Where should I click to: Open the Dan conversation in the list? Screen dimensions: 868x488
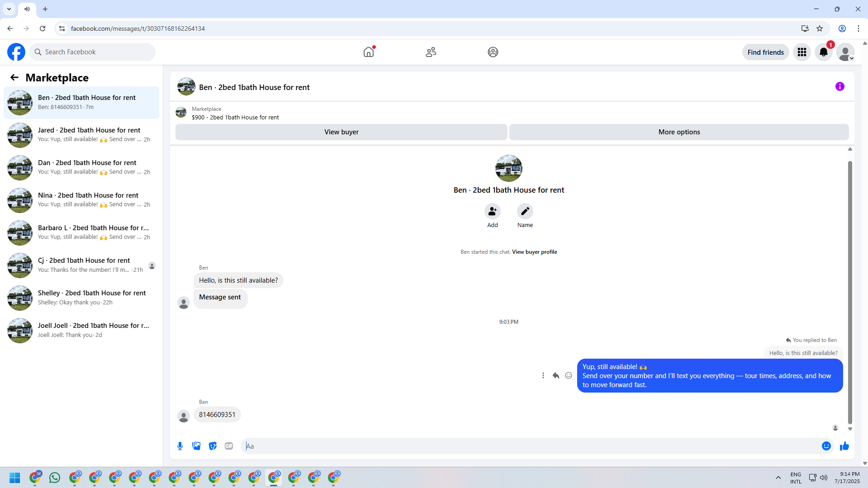pyautogui.click(x=81, y=168)
